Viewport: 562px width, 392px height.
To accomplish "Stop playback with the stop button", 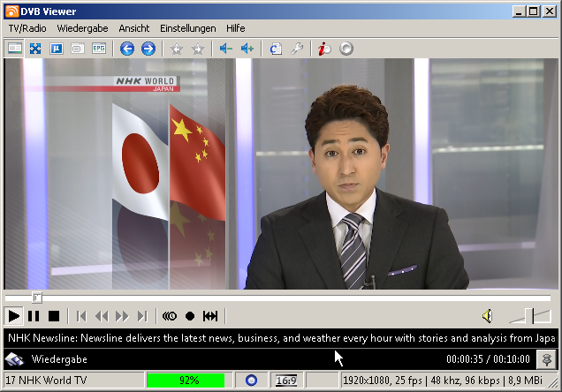I will (x=54, y=316).
